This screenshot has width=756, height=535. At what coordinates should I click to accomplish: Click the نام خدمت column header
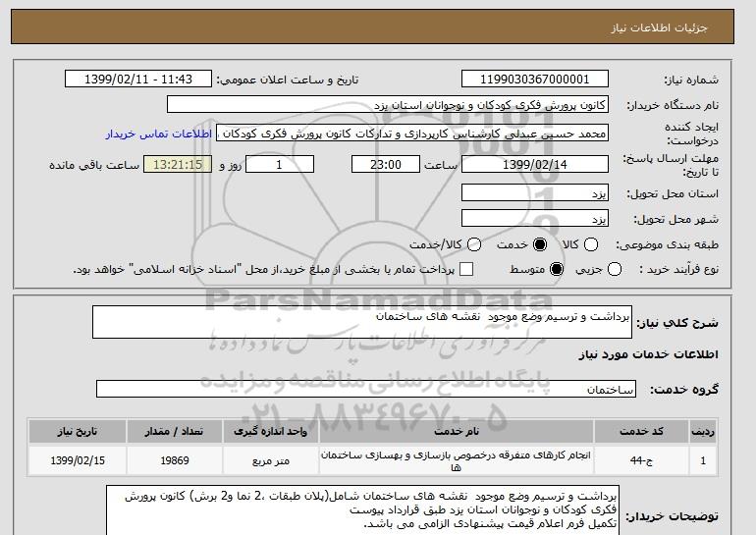(457, 431)
